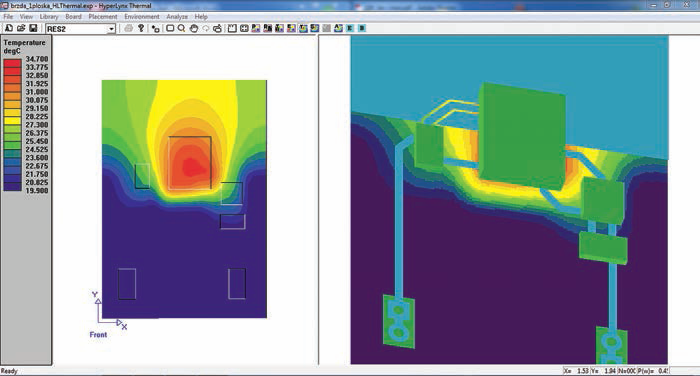Click the hottest red component outline on board
The width and height of the screenshot is (700, 376).
(190, 163)
